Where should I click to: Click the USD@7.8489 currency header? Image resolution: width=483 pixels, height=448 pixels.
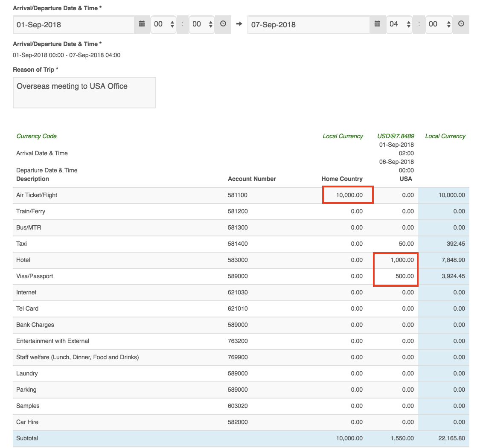(396, 136)
